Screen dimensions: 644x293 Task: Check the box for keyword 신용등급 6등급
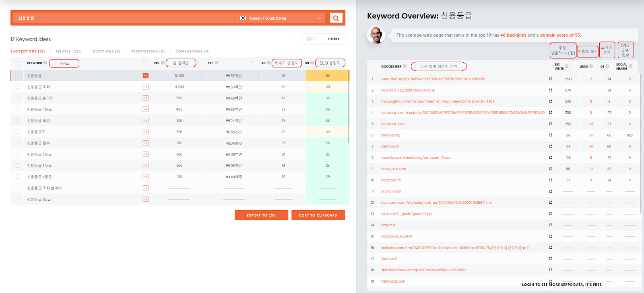[x=17, y=177]
